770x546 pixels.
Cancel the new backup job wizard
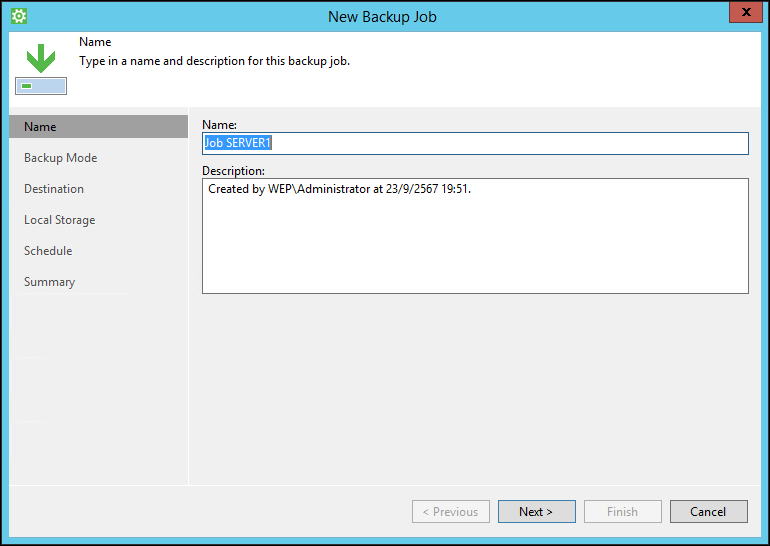tap(708, 511)
